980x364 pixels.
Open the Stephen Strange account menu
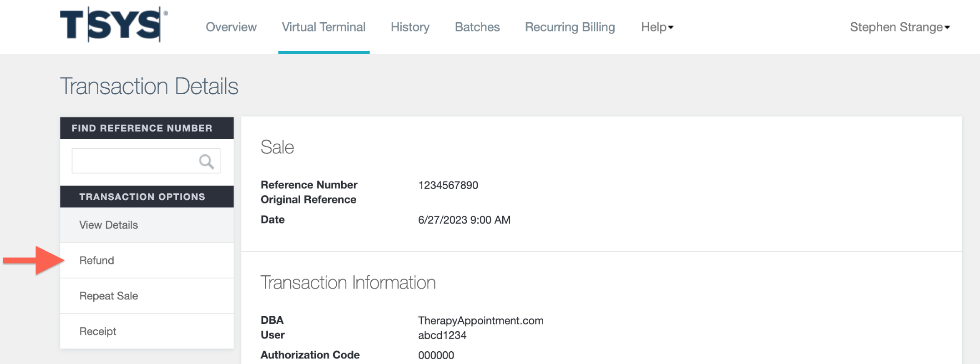pyautogui.click(x=900, y=27)
